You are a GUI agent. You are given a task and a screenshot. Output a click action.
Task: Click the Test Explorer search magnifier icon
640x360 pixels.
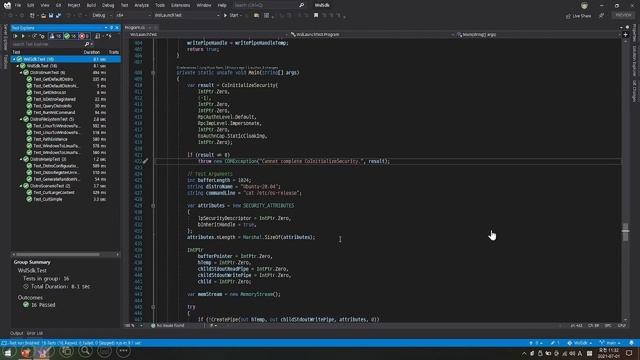[x=87, y=44]
